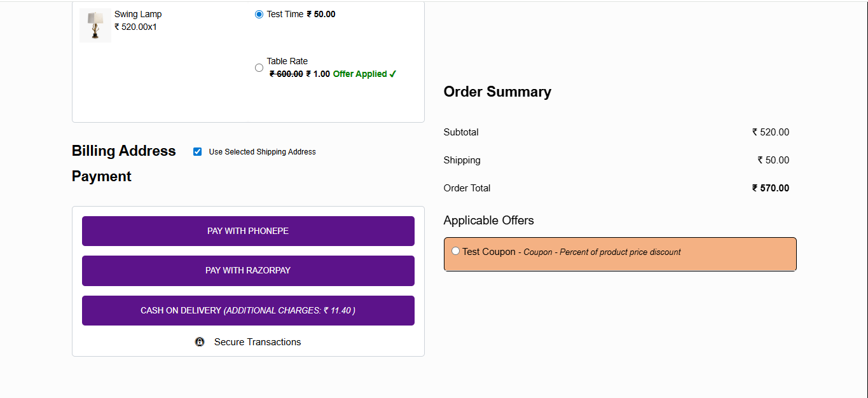The image size is (868, 398).
Task: Choose the Table Rate shipping option
Action: 259,67
